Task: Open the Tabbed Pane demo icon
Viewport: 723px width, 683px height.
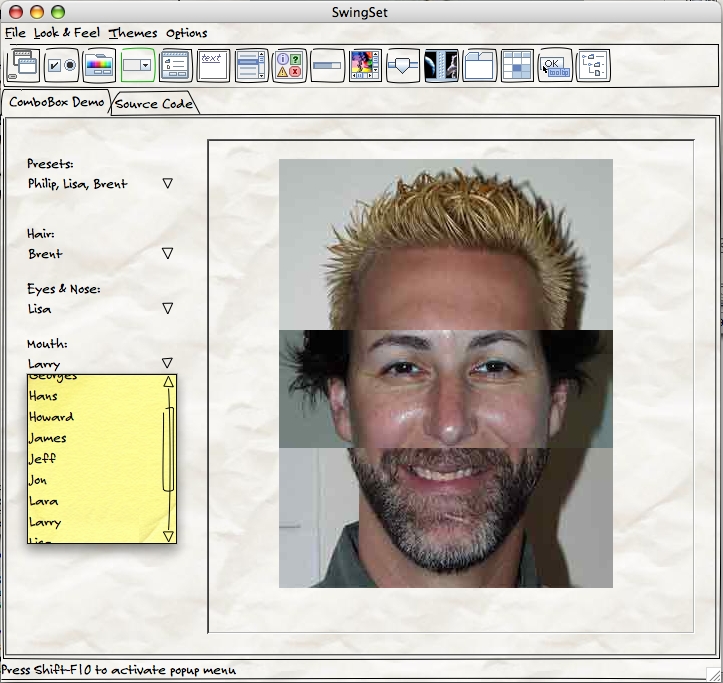Action: pyautogui.click(x=479, y=66)
